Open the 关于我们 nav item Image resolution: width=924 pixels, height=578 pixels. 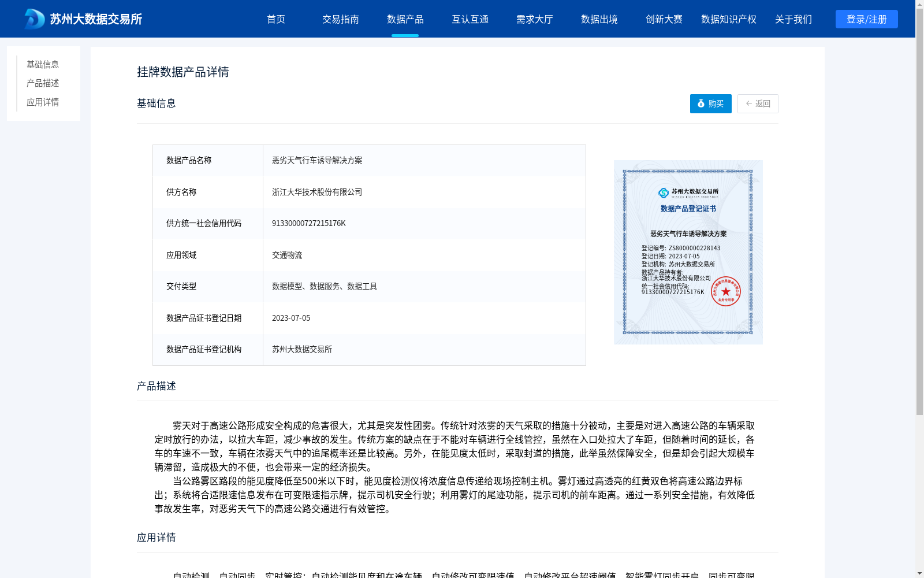pyautogui.click(x=793, y=19)
